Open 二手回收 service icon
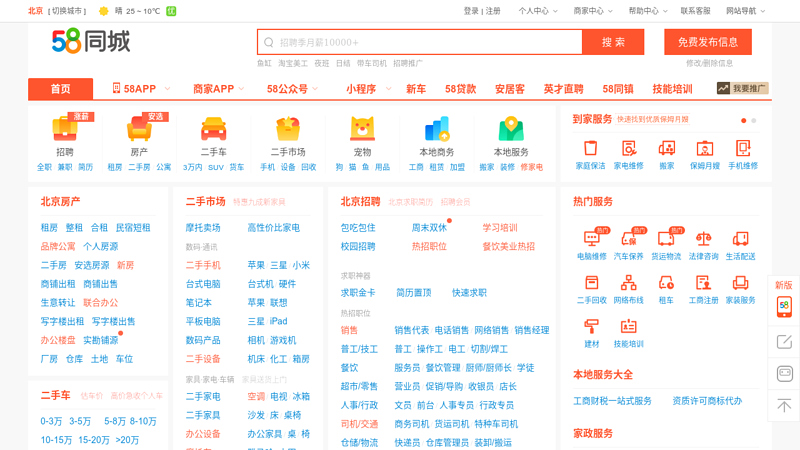Image resolution: width=800 pixels, height=450 pixels. point(592,282)
